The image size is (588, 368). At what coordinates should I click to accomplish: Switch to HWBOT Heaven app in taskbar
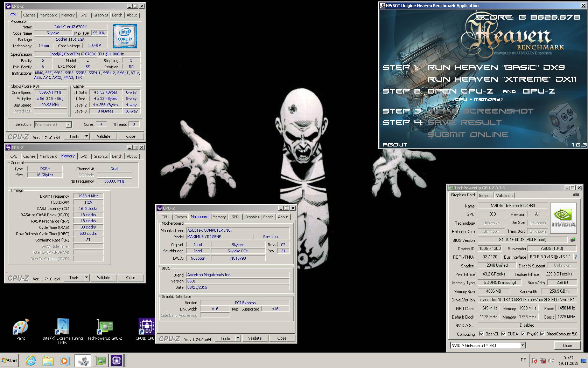[x=83, y=360]
